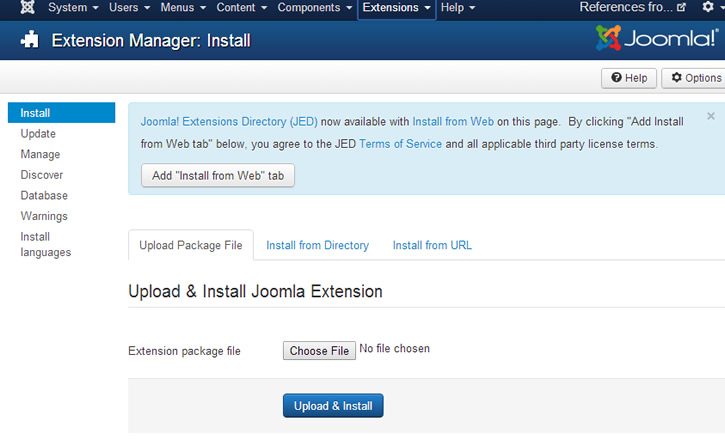Click the Upload & Install button
725x440 pixels.
click(x=333, y=406)
